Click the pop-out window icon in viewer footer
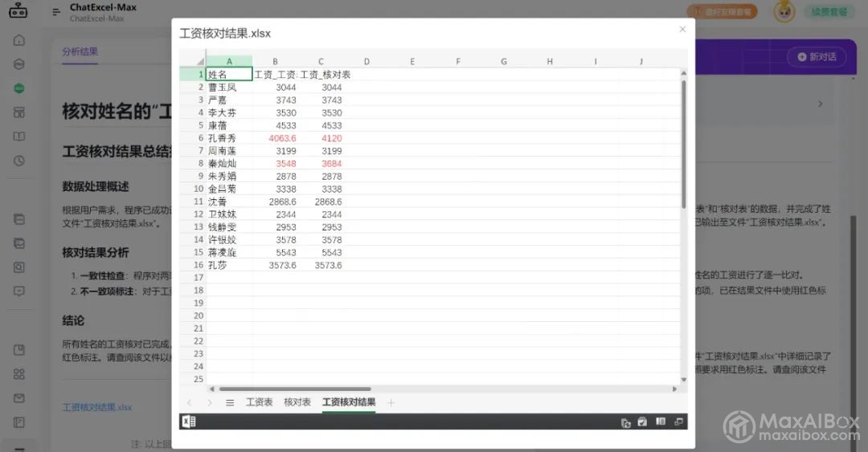868x452 pixels. [x=678, y=421]
